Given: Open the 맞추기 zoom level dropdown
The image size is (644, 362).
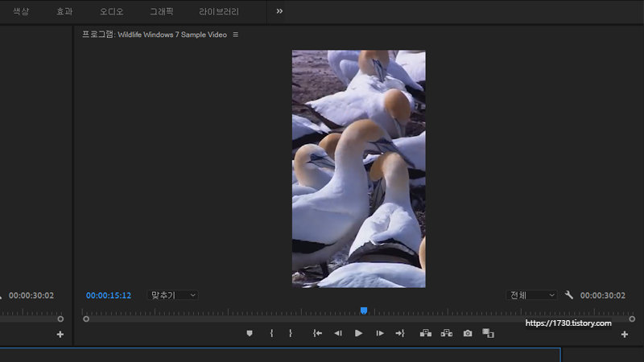Looking at the screenshot, I should [x=172, y=295].
